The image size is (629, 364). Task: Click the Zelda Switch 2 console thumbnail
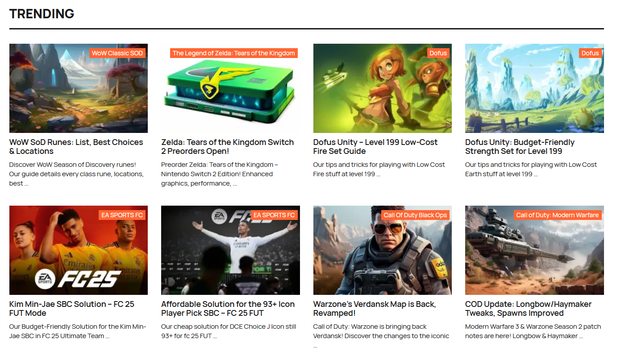[230, 88]
